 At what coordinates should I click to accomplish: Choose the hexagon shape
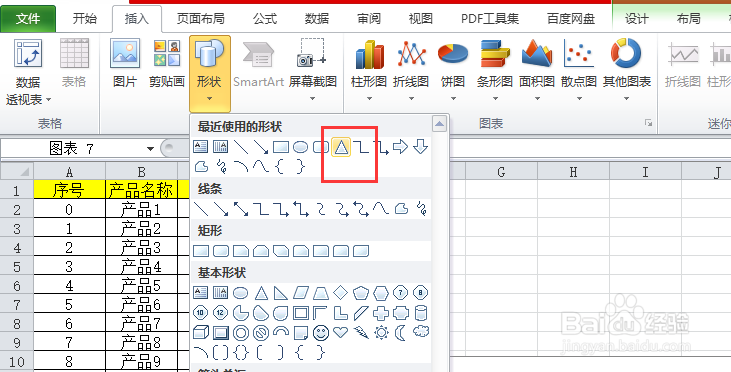point(381,293)
